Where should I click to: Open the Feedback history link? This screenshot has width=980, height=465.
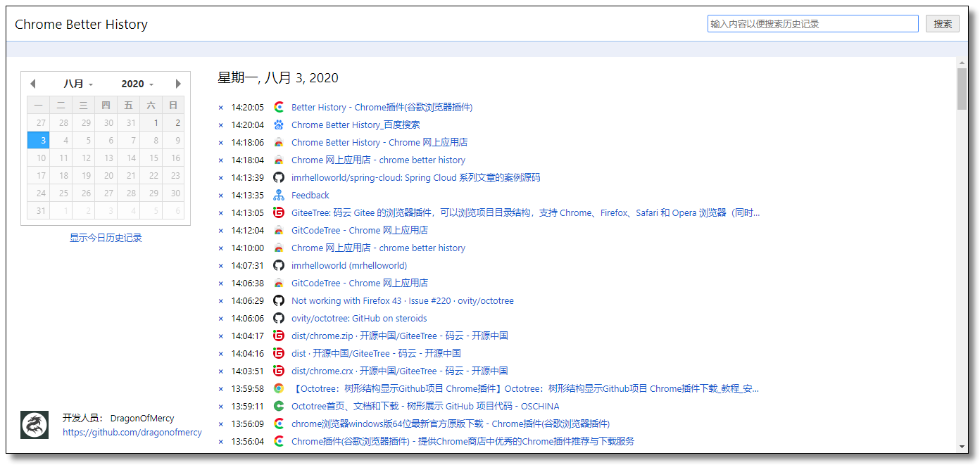coord(310,196)
